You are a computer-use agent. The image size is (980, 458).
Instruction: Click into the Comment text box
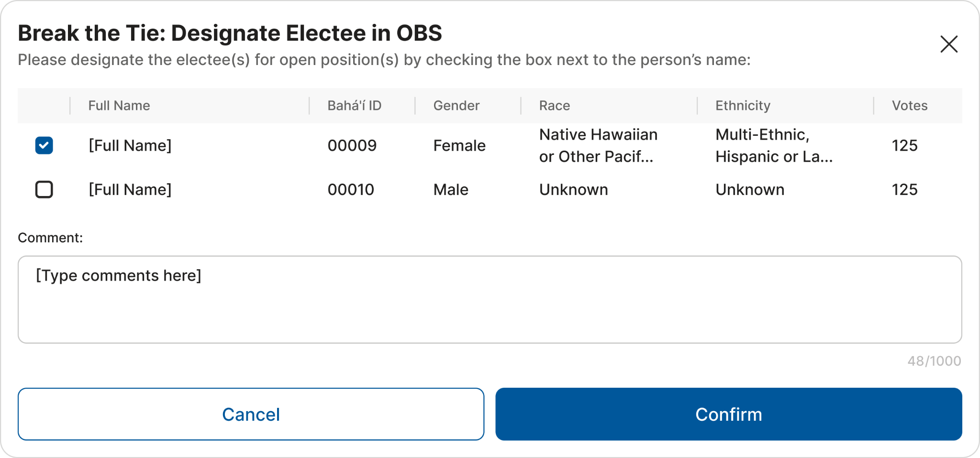point(490,300)
